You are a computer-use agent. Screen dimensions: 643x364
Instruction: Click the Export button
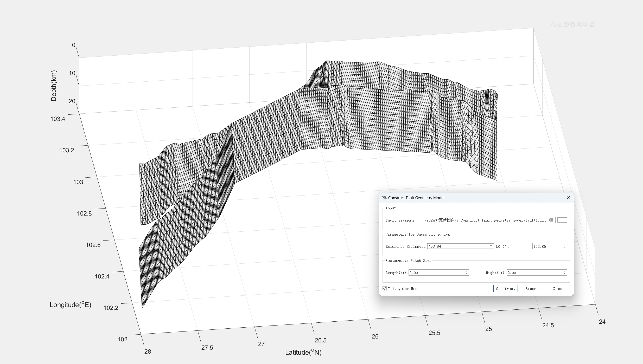tap(532, 289)
